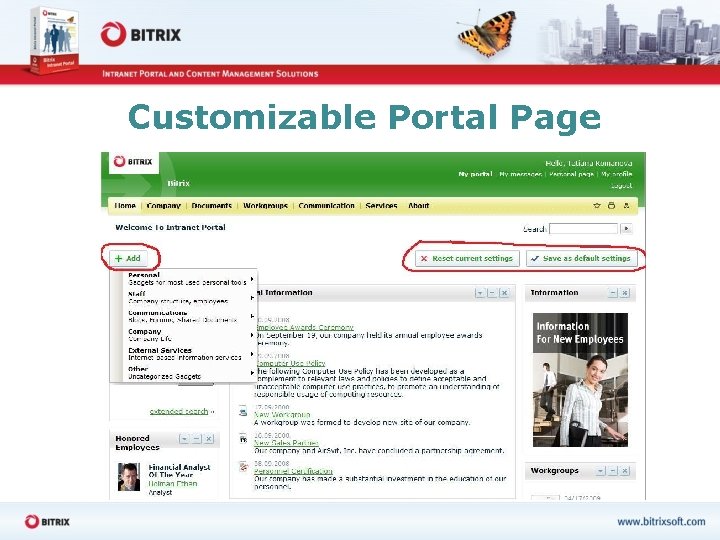Click the icon beside New Workgroup news item
This screenshot has width=720, height=540.
243,411
